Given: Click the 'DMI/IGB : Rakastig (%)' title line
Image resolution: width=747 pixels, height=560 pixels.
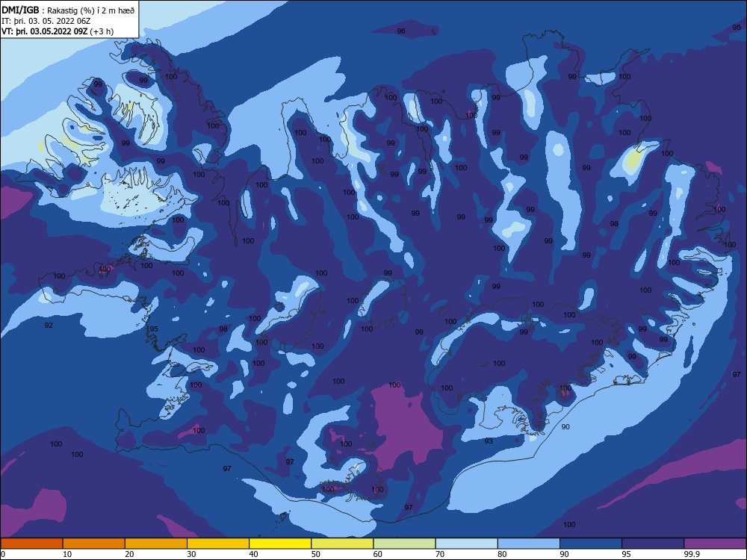Looking at the screenshot, I should click(x=68, y=10).
